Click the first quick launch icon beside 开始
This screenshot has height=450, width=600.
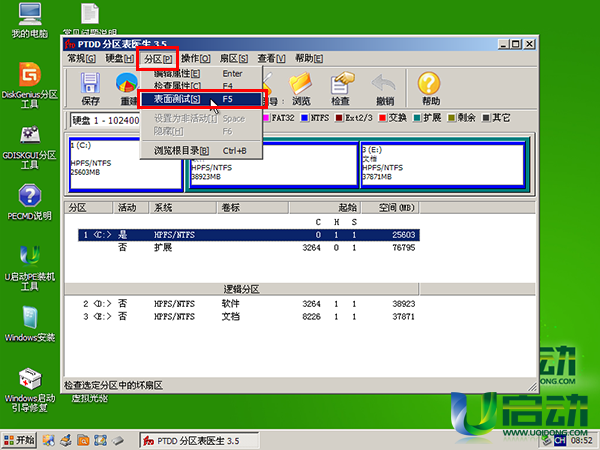pyautogui.click(x=49, y=440)
